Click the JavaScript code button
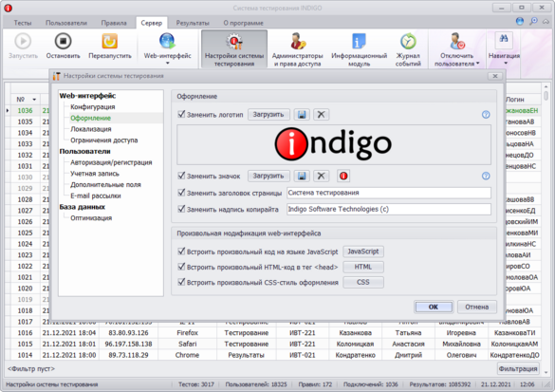Screen dimensions: 555x392 (363, 252)
